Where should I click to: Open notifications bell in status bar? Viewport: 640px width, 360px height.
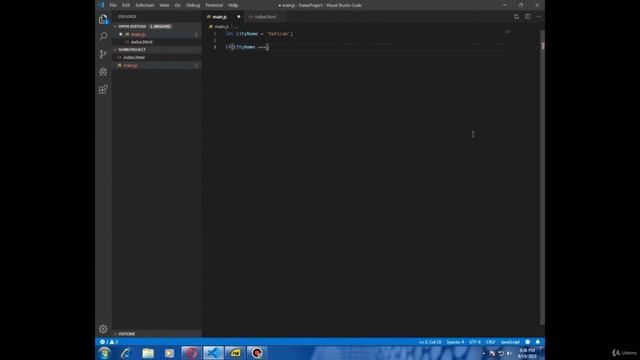538,342
